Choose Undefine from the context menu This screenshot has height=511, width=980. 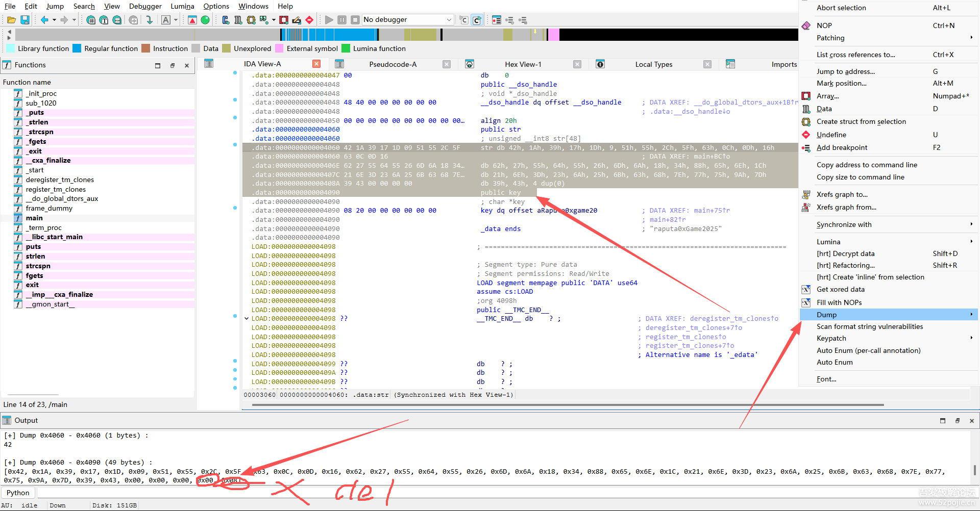click(x=831, y=135)
